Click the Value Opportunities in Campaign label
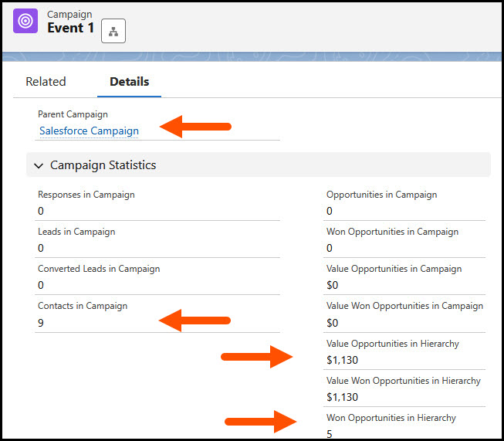Viewport: 504px width, 441px height. click(394, 269)
